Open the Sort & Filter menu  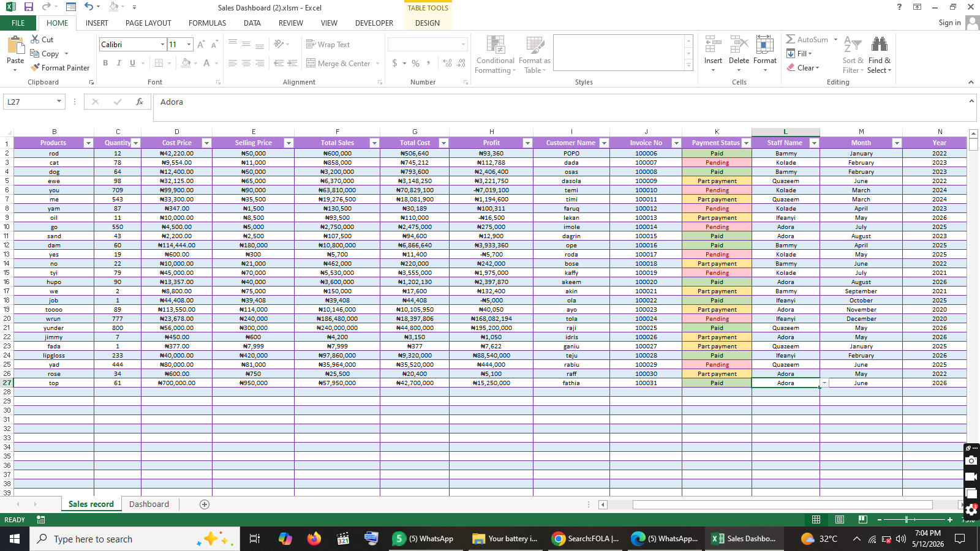853,54
